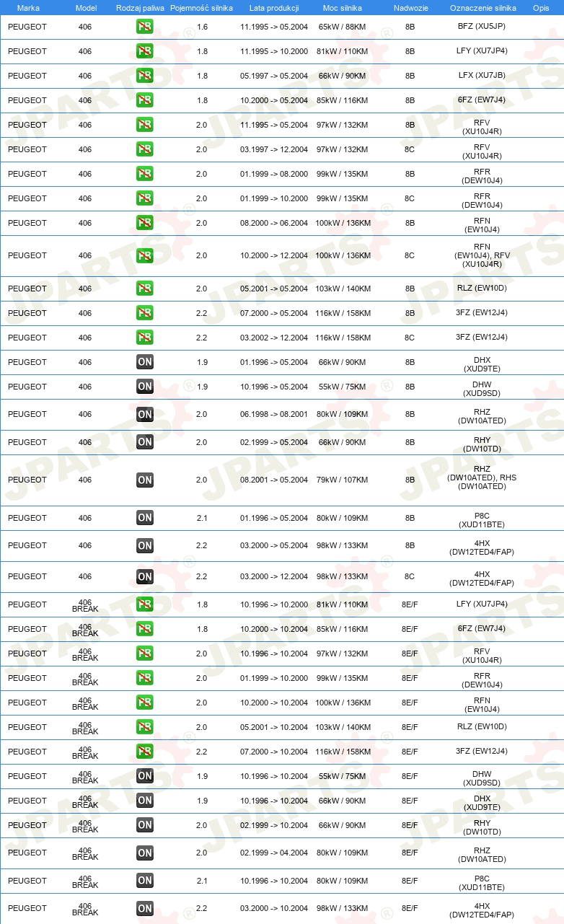This screenshot has height=924, width=564.
Task: Click the power value 65kW / 88KM
Action: (342, 27)
